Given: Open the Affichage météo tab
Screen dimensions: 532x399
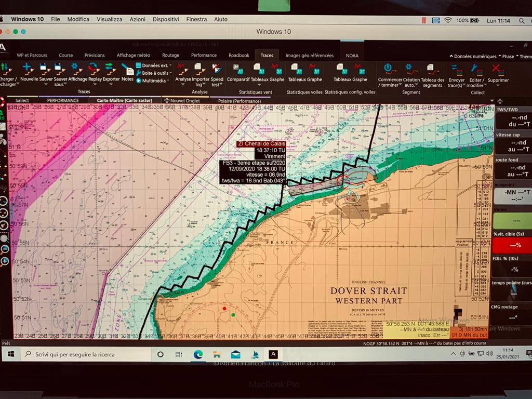Looking at the screenshot, I should point(134,55).
